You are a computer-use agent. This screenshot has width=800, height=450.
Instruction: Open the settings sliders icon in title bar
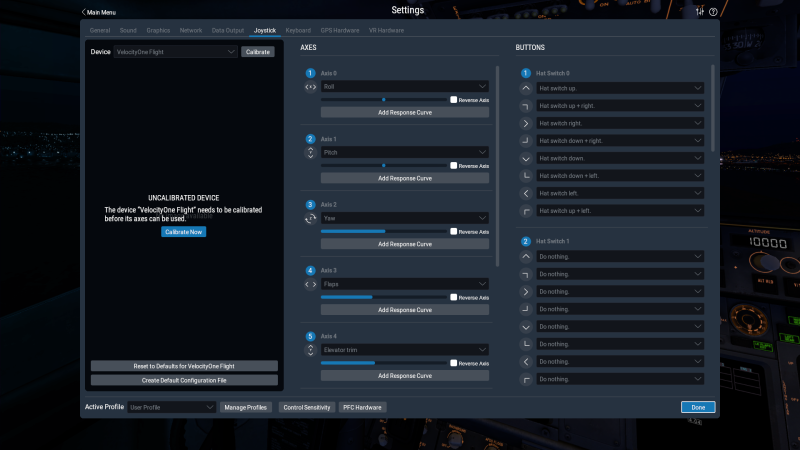[x=700, y=12]
